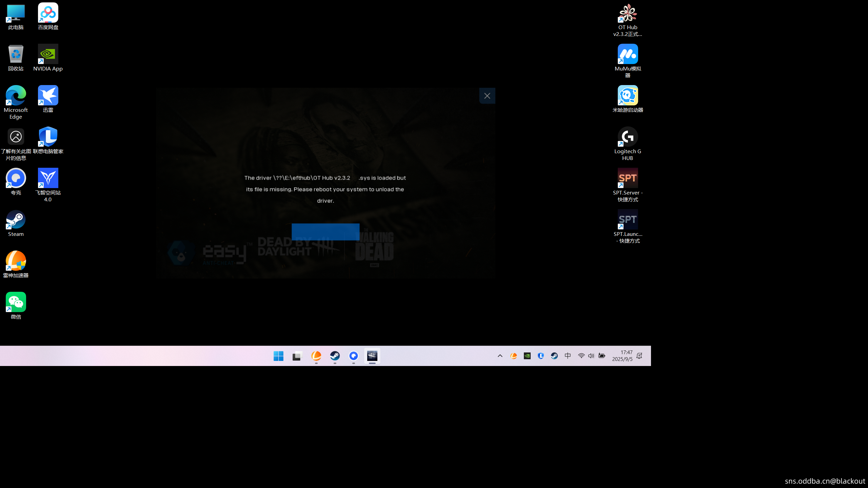This screenshot has height=488, width=868.
Task: Click the 联想电脑管家 tray icon
Action: click(x=541, y=356)
